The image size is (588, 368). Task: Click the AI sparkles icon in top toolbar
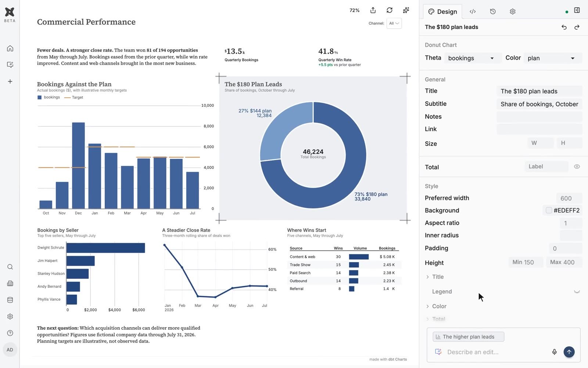[406, 10]
